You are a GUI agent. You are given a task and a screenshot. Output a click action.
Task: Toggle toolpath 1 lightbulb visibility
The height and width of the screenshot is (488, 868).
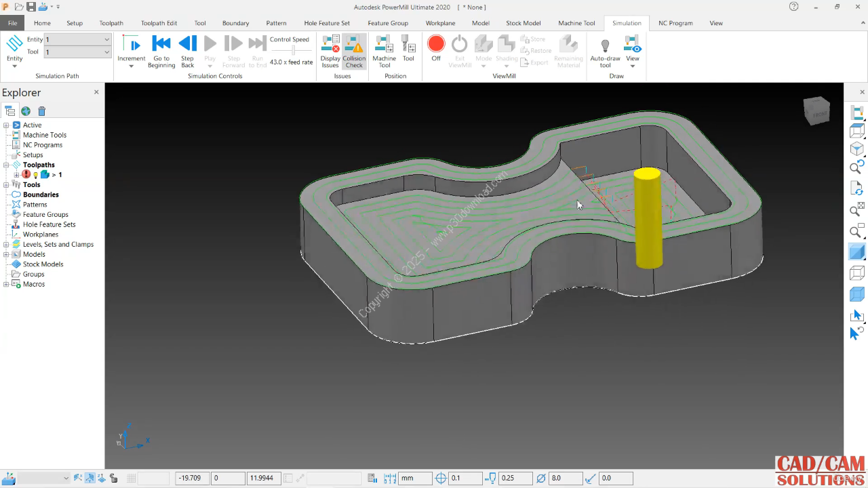(35, 175)
